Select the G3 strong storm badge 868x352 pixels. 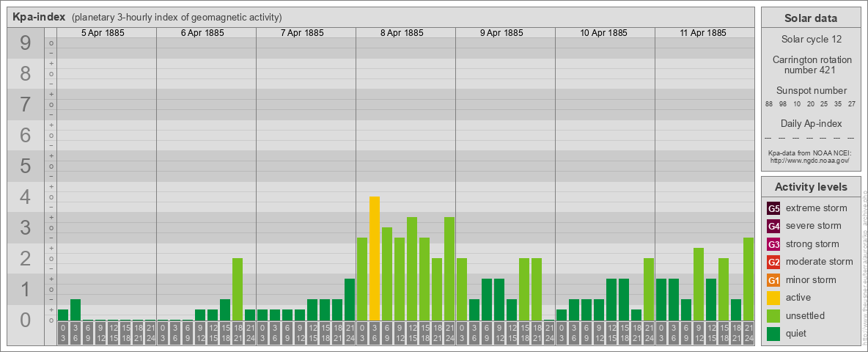click(x=773, y=244)
